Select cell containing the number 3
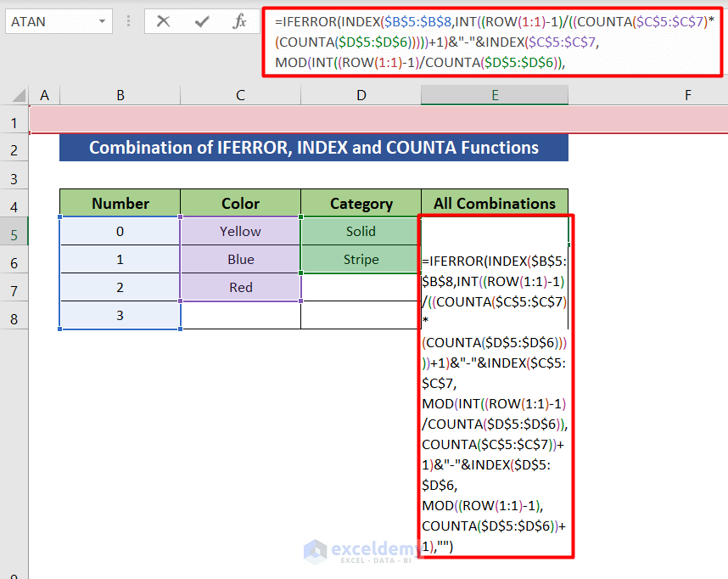Image resolution: width=728 pixels, height=579 pixels. point(119,315)
